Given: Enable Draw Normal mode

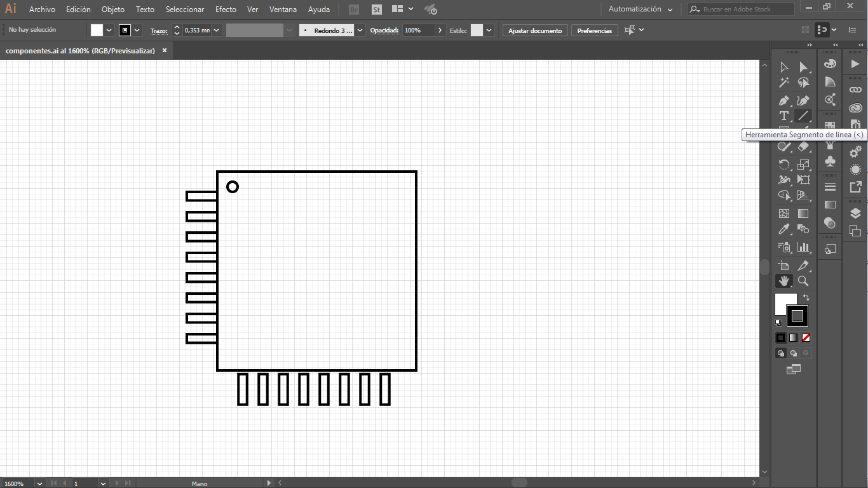Looking at the screenshot, I should 781,353.
